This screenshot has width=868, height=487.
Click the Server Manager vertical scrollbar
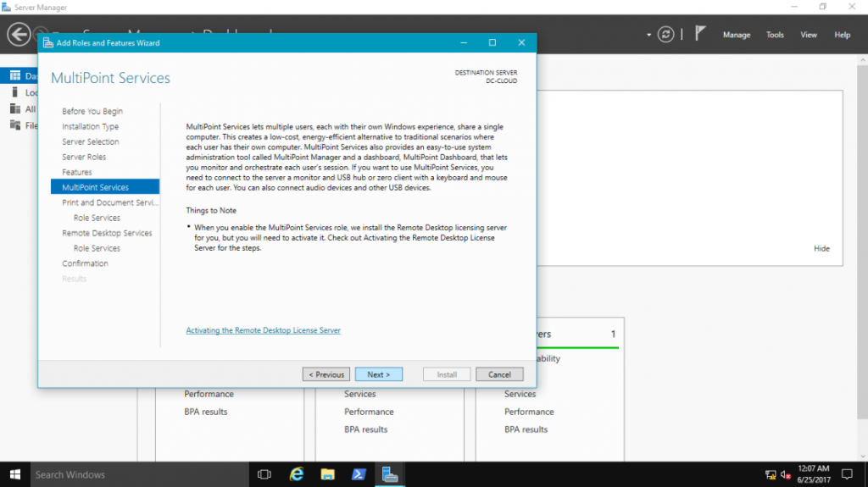point(862,241)
